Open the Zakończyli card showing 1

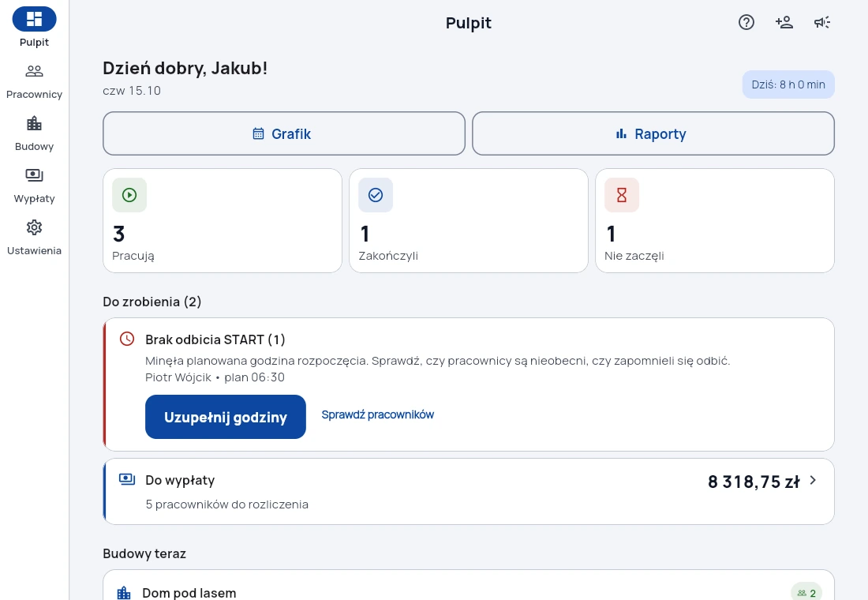coord(468,220)
